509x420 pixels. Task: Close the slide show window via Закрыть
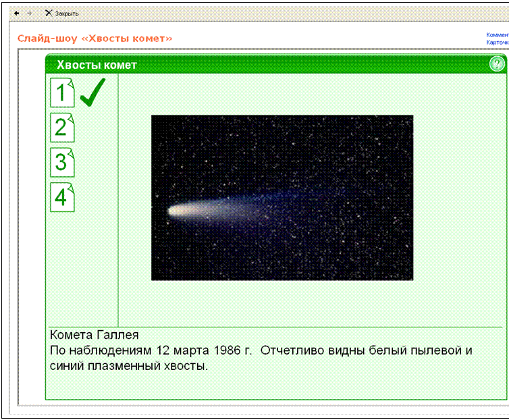[62, 14]
